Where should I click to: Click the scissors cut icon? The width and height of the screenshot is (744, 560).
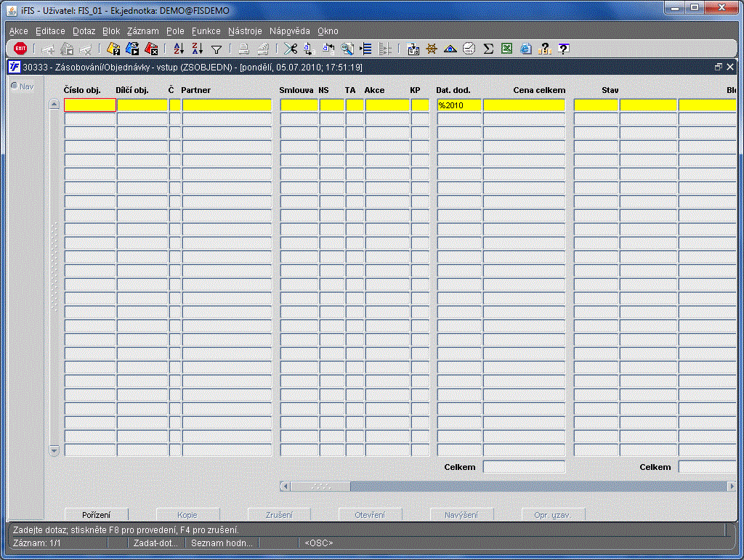[x=291, y=49]
